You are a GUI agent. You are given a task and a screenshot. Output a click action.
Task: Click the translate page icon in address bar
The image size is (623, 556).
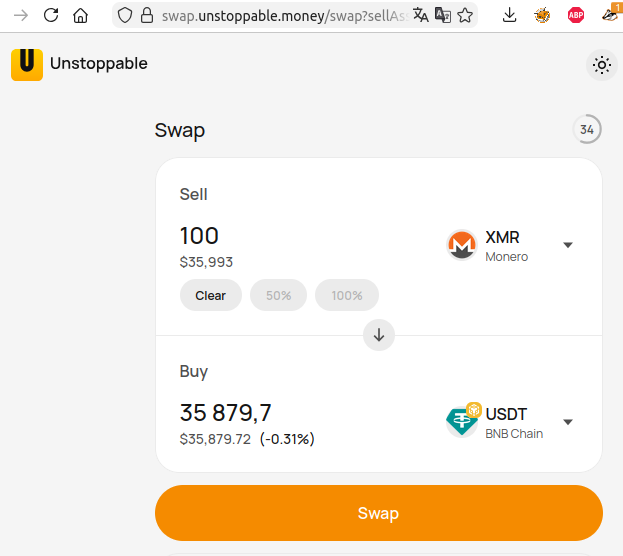coord(421,15)
